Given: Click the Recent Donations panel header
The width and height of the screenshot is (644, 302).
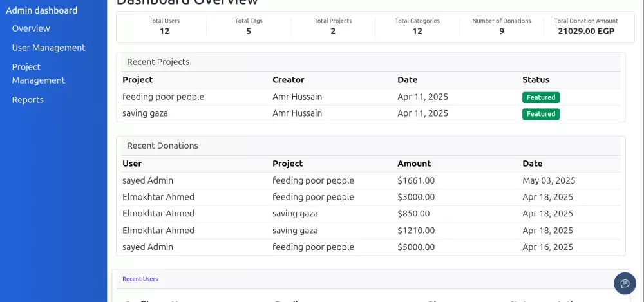Looking at the screenshot, I should 162,146.
